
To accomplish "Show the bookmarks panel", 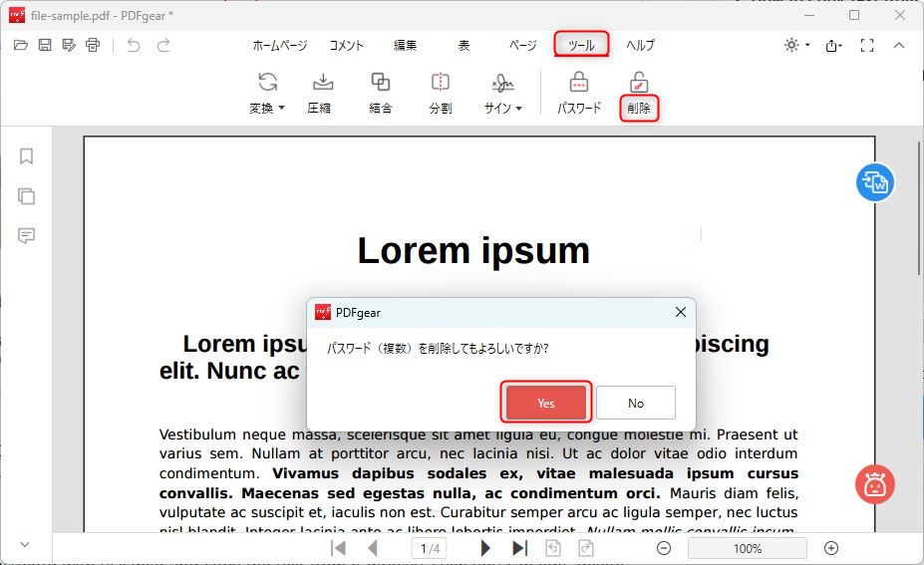I will [26, 156].
